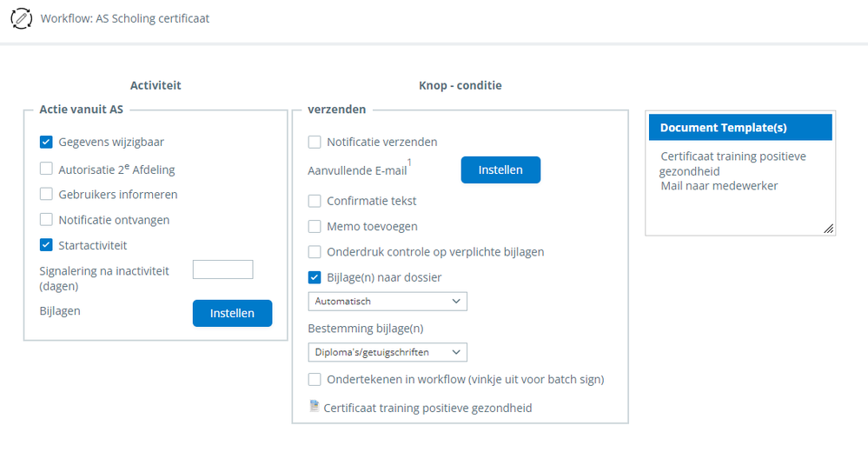Toggle Ondertekenen in workflow checkbox
Screen dimensions: 868x472
point(315,380)
